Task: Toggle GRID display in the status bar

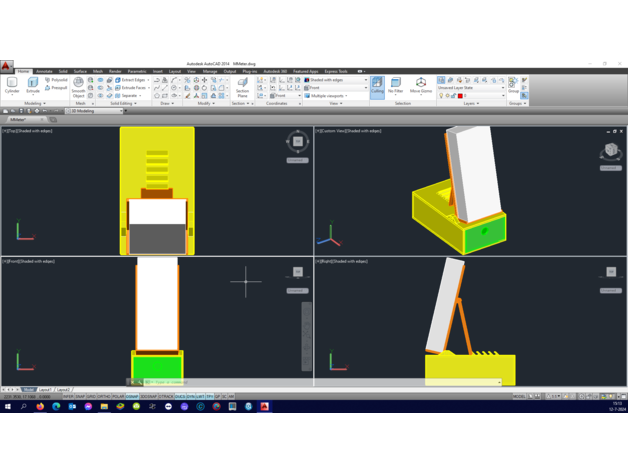Action: tap(92, 397)
